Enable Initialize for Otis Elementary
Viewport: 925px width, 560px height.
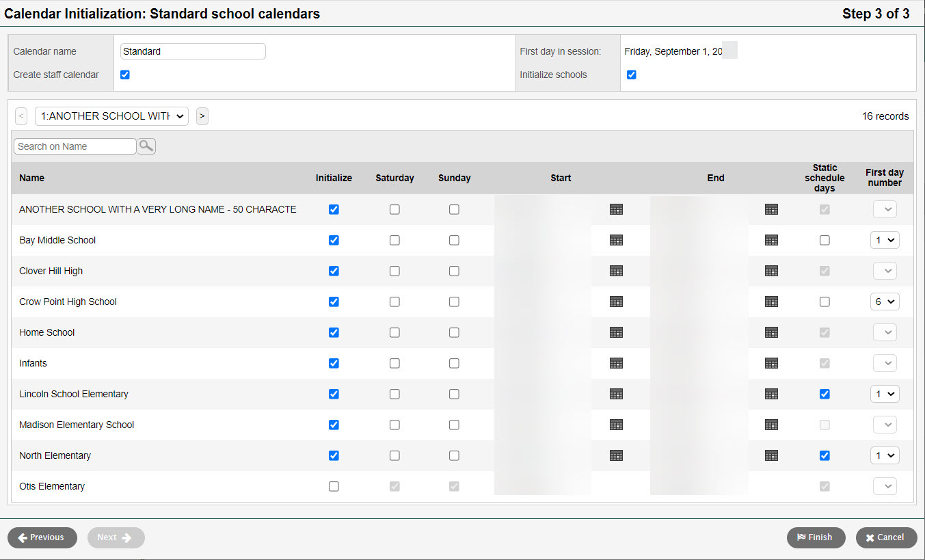(334, 486)
